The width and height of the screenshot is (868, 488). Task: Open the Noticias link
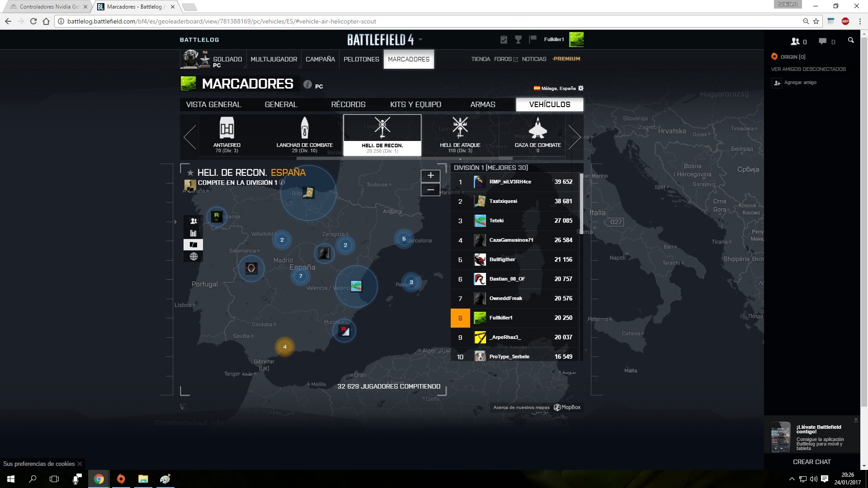[x=534, y=59]
